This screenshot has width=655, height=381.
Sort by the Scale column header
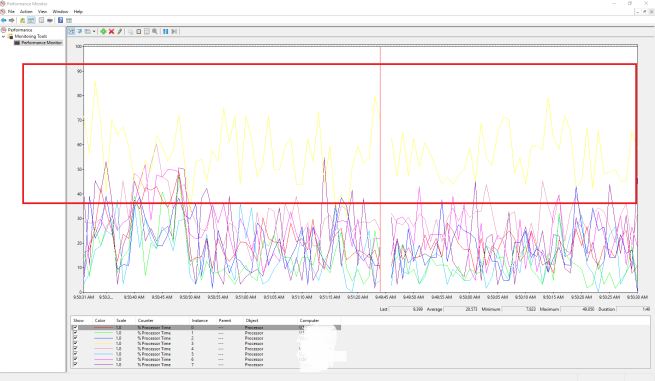(x=125, y=320)
